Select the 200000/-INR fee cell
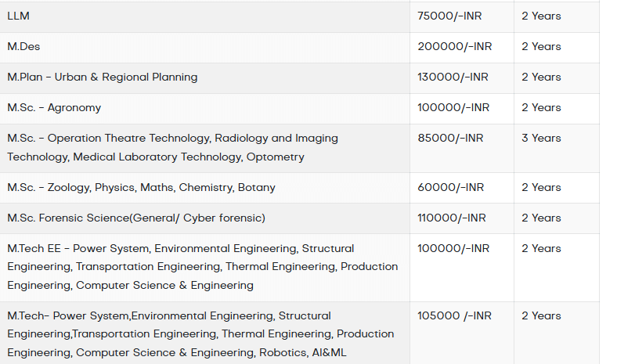617x364 pixels. coord(455,46)
